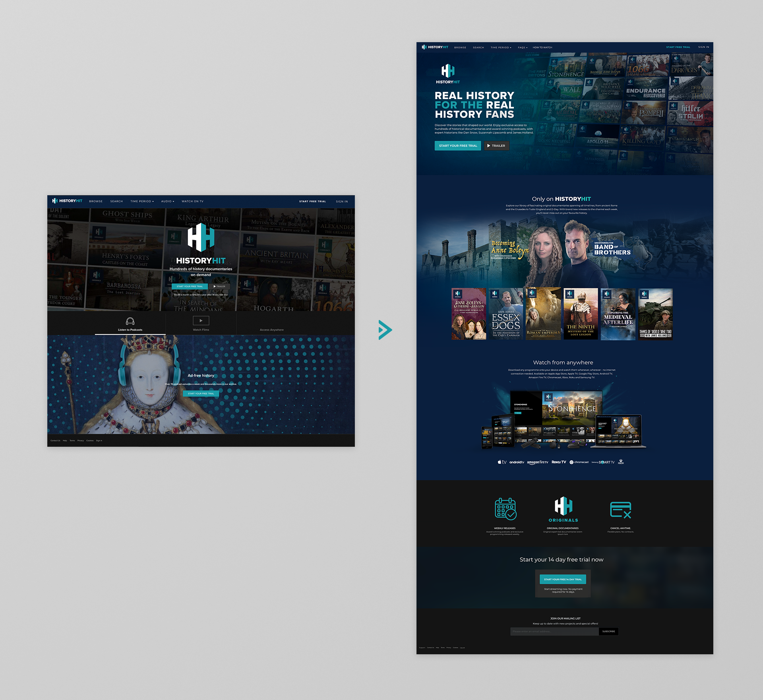
Task: Click Start Your Free Trial in left hero
Action: tap(190, 286)
